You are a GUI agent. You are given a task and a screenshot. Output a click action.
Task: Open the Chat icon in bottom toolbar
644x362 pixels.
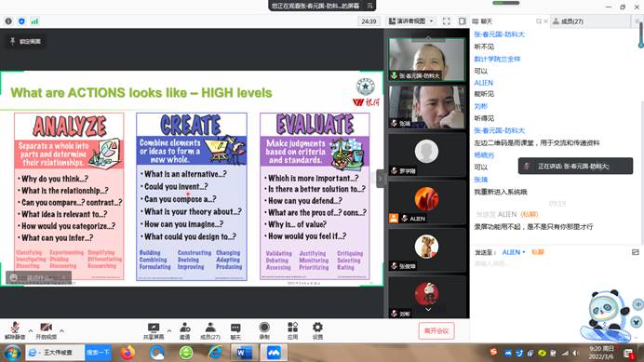[x=235, y=330]
